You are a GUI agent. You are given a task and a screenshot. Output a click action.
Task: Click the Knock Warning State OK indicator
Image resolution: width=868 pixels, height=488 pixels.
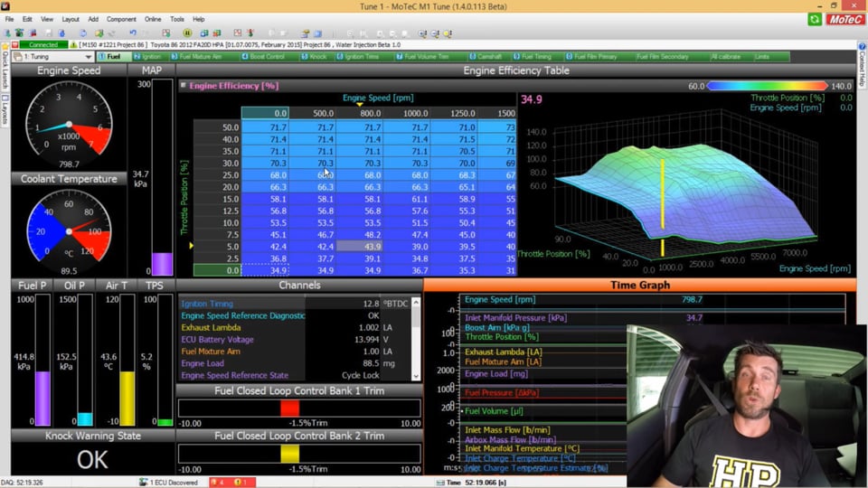click(x=92, y=460)
